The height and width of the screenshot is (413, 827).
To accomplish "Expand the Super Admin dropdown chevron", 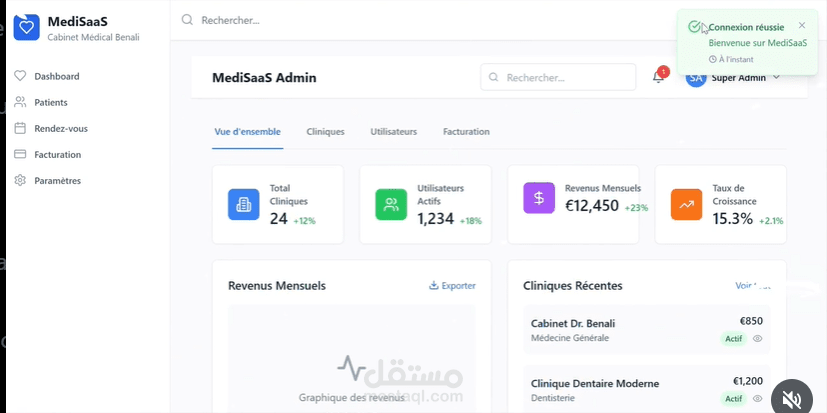I will tap(776, 78).
